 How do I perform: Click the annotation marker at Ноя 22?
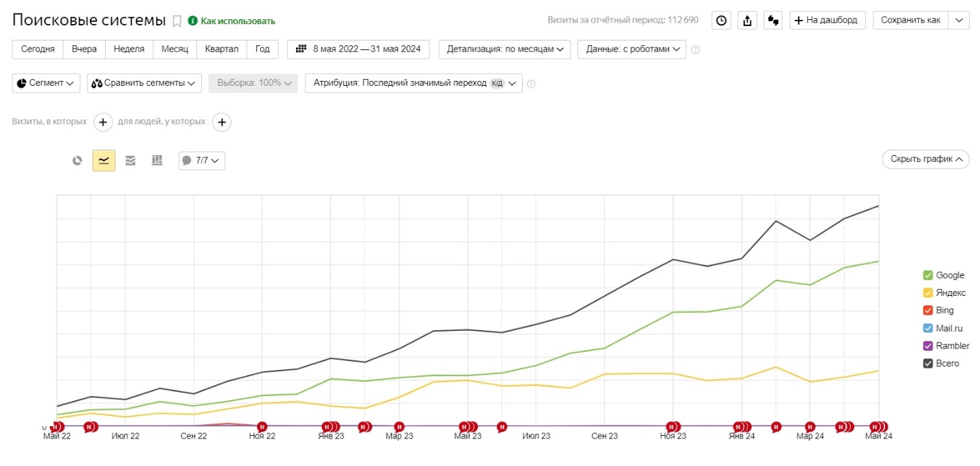pos(261,427)
